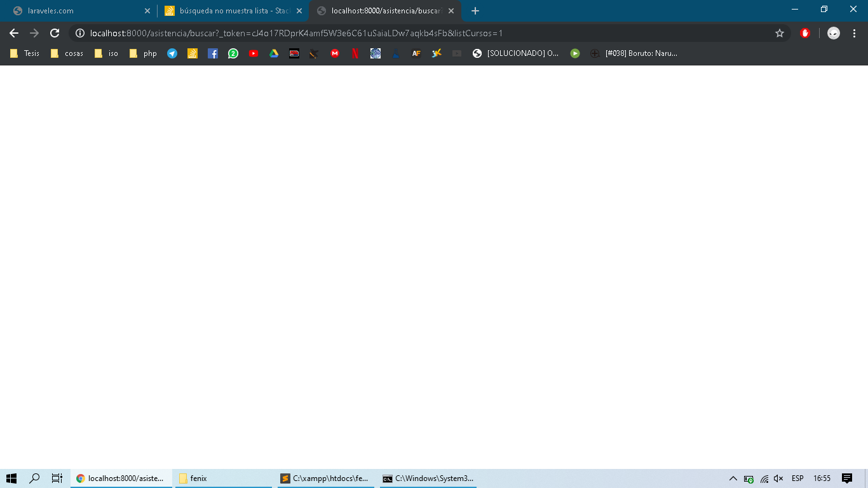This screenshot has height=488, width=868.
Task: Open the Windows Start menu
Action: click(x=11, y=478)
